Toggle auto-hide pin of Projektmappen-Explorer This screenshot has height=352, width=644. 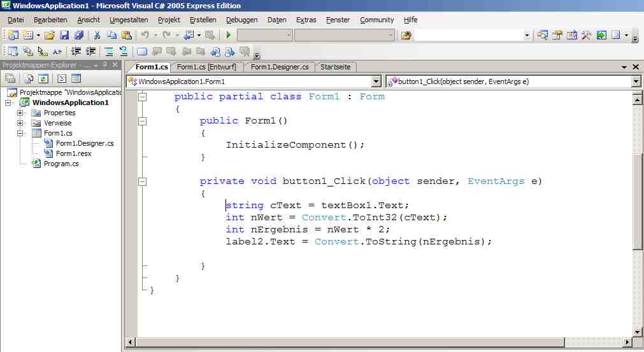tap(105, 65)
